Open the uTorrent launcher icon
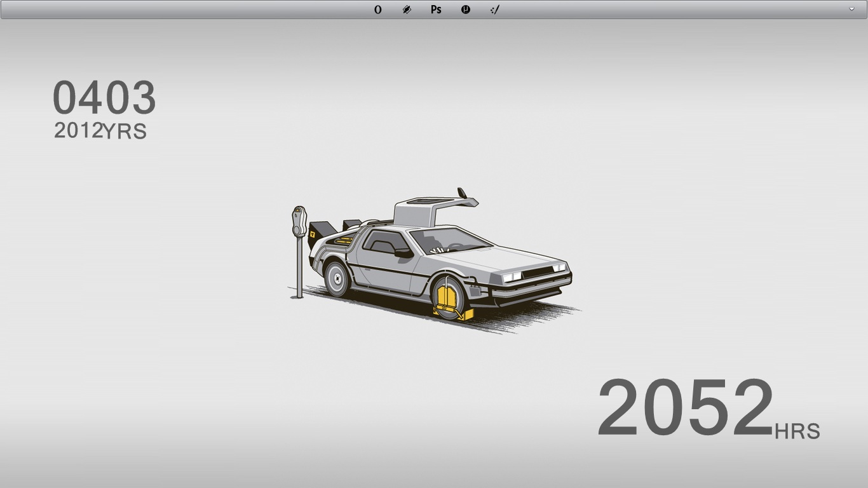 click(466, 10)
